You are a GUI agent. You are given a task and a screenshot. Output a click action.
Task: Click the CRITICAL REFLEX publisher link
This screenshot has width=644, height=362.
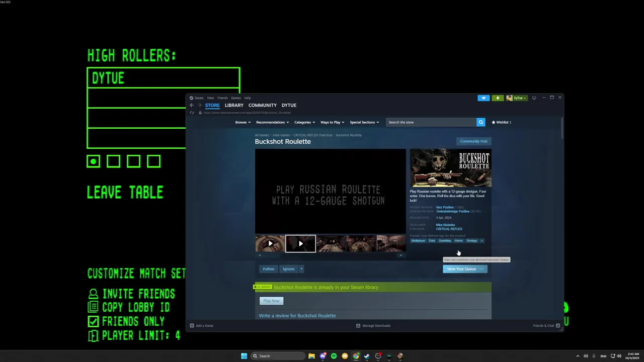pos(449,229)
